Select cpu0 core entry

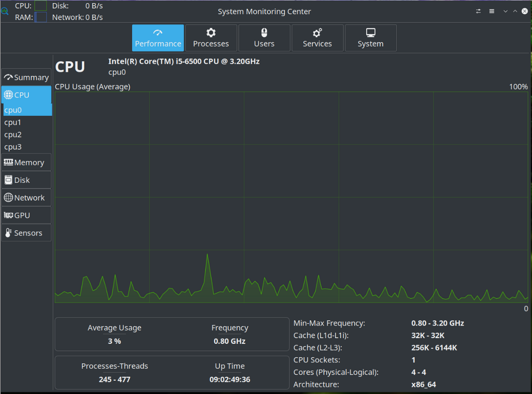(x=28, y=110)
